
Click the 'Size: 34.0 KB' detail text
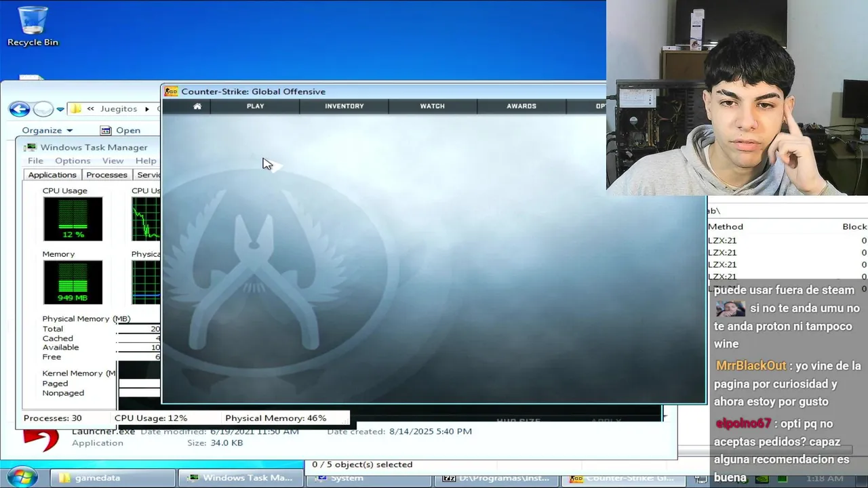point(215,443)
